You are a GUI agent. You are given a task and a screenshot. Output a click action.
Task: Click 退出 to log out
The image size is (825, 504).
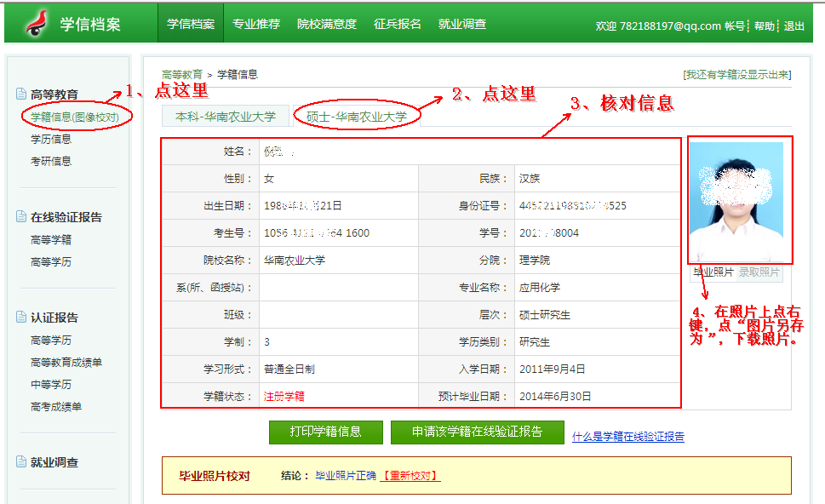click(x=794, y=26)
